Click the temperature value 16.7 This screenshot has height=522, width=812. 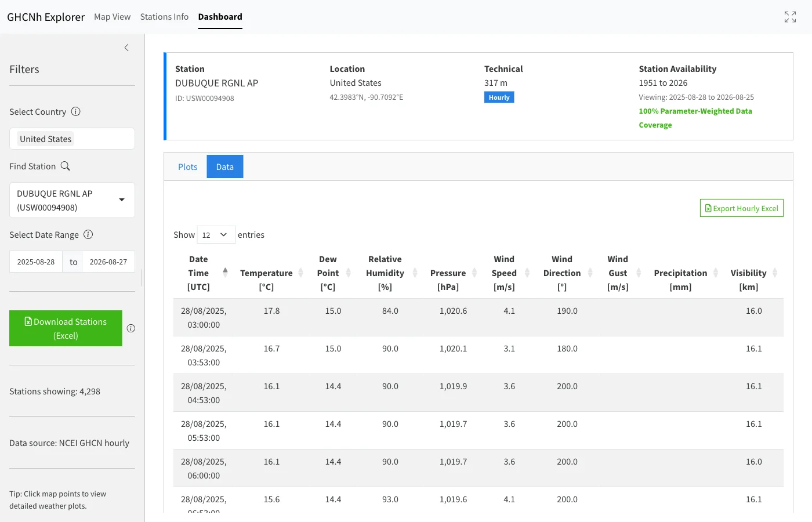tap(271, 349)
